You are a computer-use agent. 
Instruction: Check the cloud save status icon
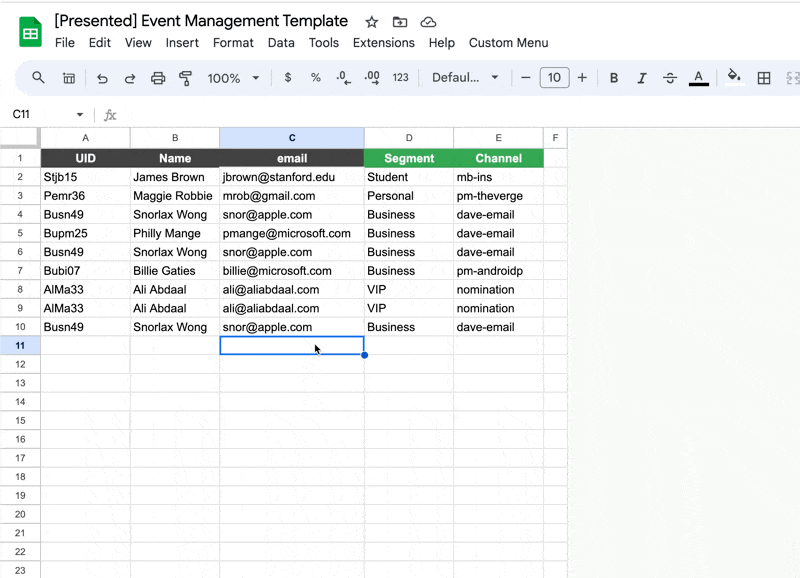click(428, 22)
